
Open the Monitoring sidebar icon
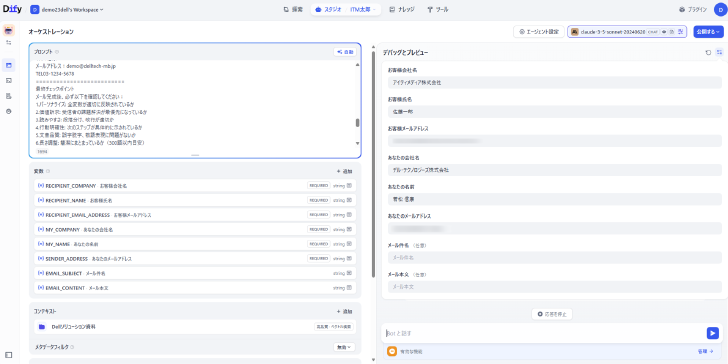point(9,111)
